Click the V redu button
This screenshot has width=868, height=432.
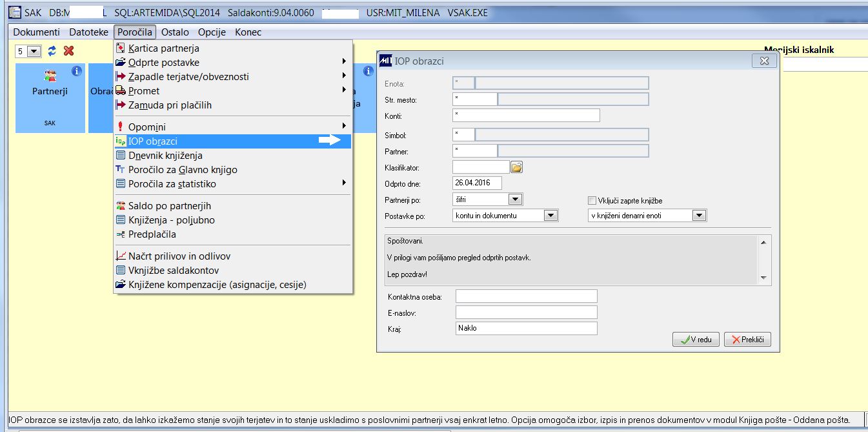click(x=696, y=339)
